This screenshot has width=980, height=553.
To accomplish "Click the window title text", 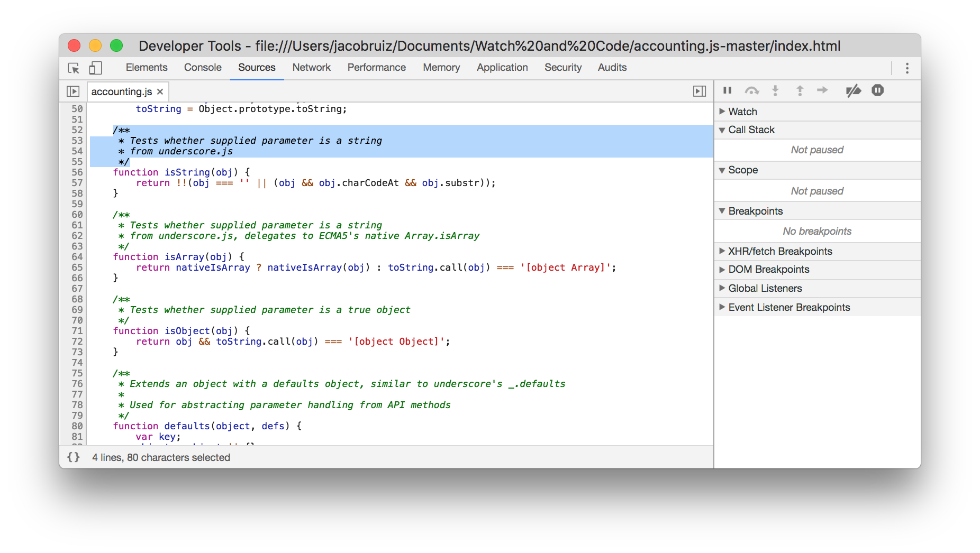I will coord(489,46).
